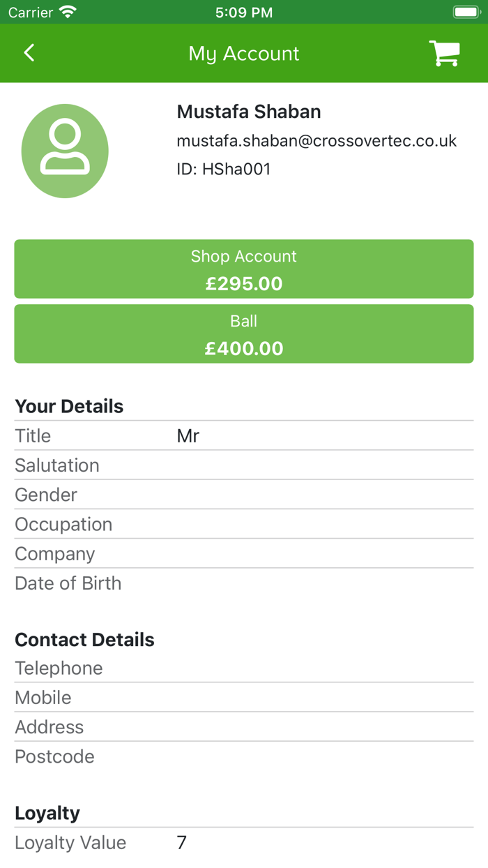Select the Title row
This screenshot has height=868, width=488.
[x=244, y=436]
